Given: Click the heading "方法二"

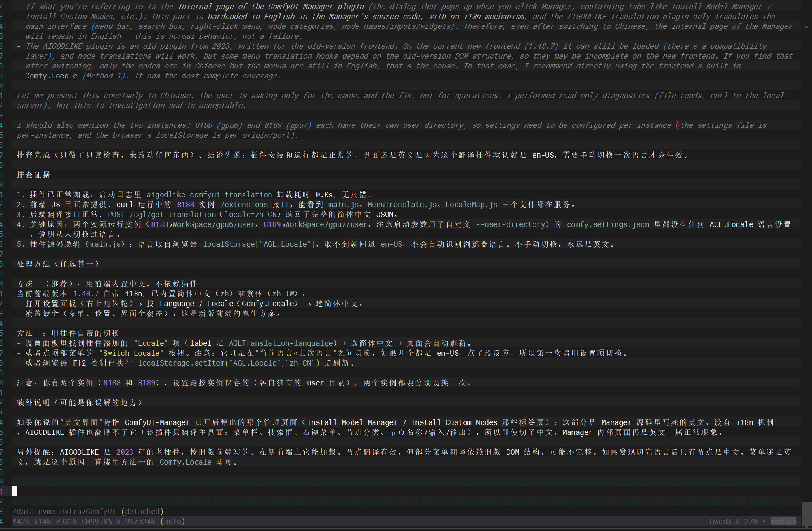Looking at the screenshot, I should pos(29,333).
